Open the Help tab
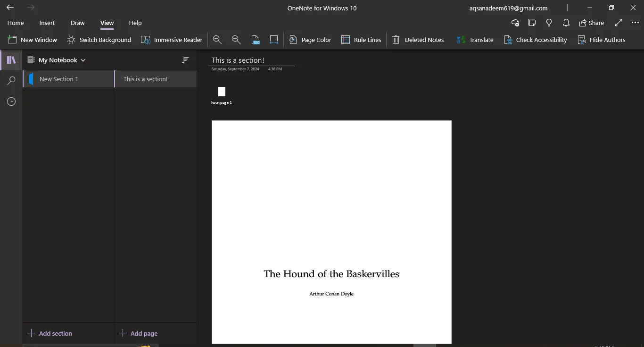The image size is (644, 347). click(135, 23)
